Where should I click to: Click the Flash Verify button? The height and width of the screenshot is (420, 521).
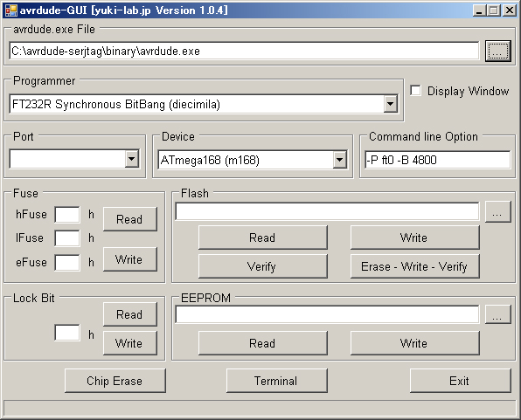pyautogui.click(x=262, y=266)
